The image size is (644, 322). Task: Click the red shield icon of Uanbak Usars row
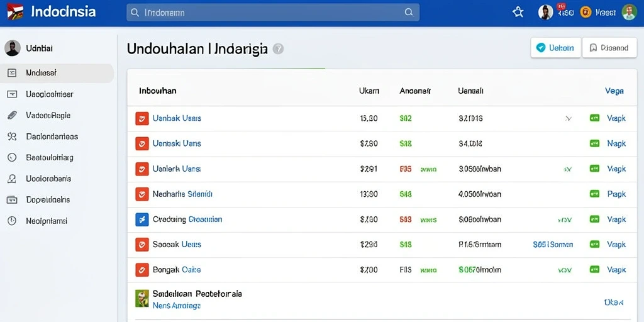(142, 118)
